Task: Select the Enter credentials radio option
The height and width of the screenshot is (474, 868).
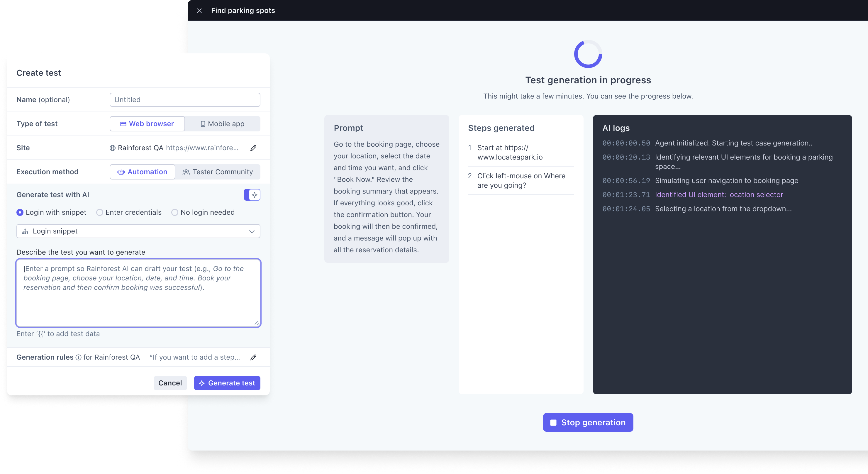Action: [x=100, y=212]
